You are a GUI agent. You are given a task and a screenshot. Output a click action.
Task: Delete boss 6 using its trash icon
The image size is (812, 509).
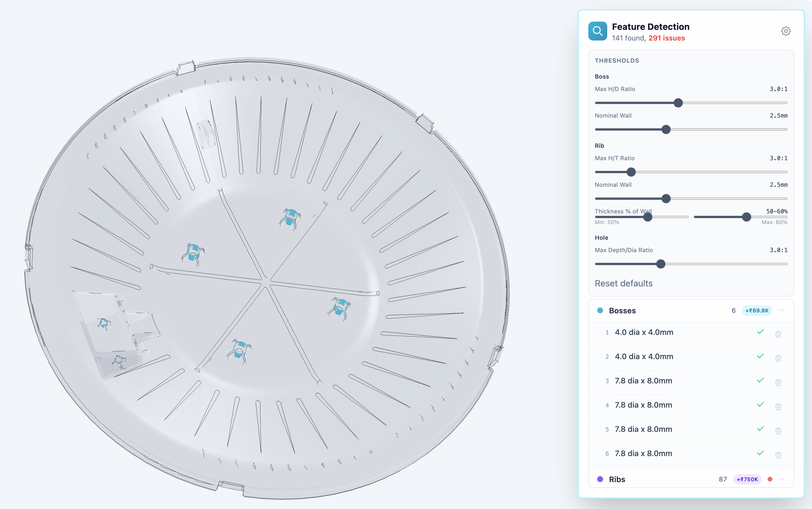click(778, 455)
